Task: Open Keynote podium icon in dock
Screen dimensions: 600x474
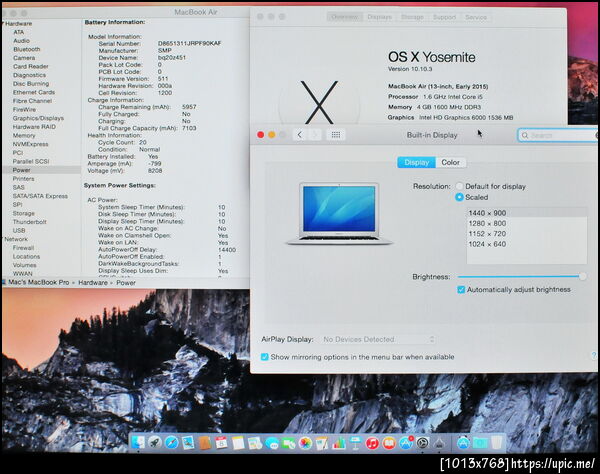Action: (356, 443)
